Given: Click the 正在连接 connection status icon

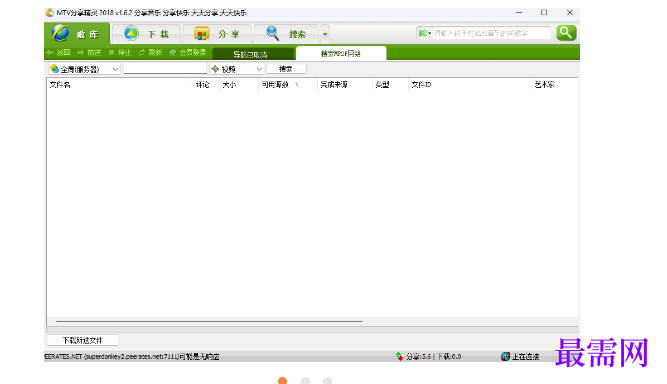Looking at the screenshot, I should point(505,356).
